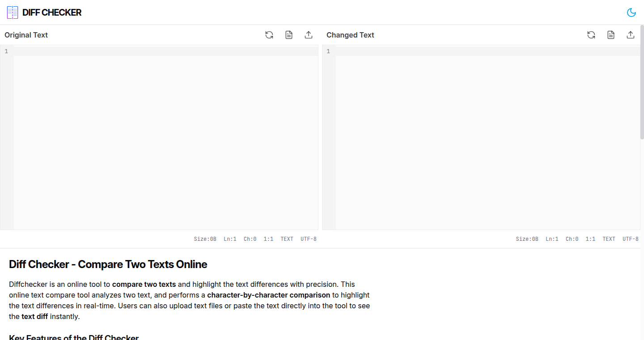Upload a file to Original Text
644x340 pixels.
[x=309, y=35]
